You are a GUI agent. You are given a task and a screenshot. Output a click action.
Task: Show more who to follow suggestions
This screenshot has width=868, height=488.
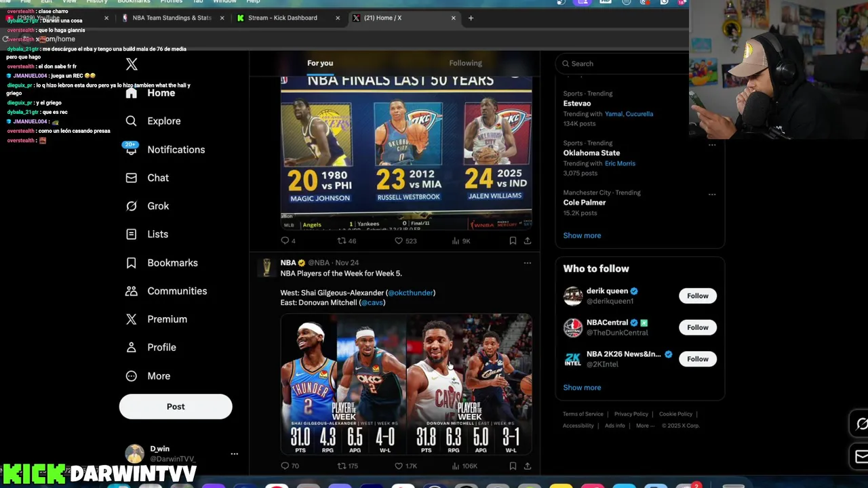pos(582,388)
